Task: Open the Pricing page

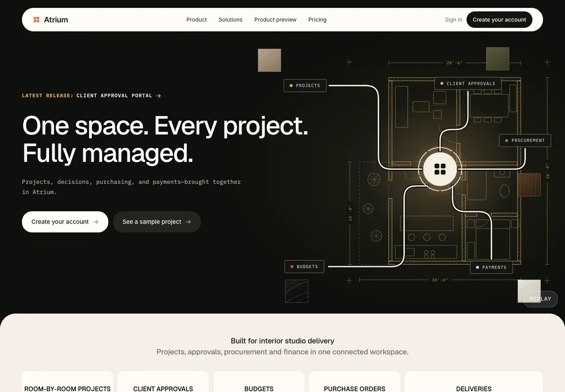Action: (317, 19)
